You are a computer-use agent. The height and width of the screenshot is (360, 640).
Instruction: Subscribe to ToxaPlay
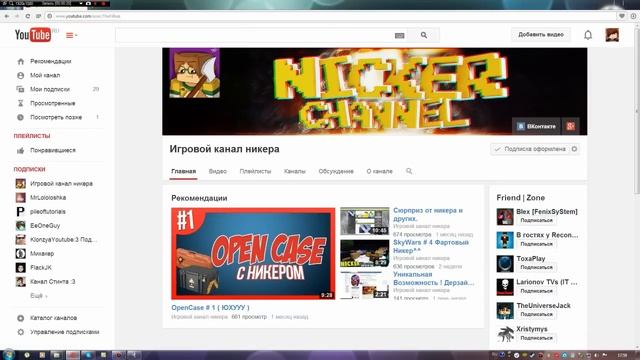click(x=536, y=267)
